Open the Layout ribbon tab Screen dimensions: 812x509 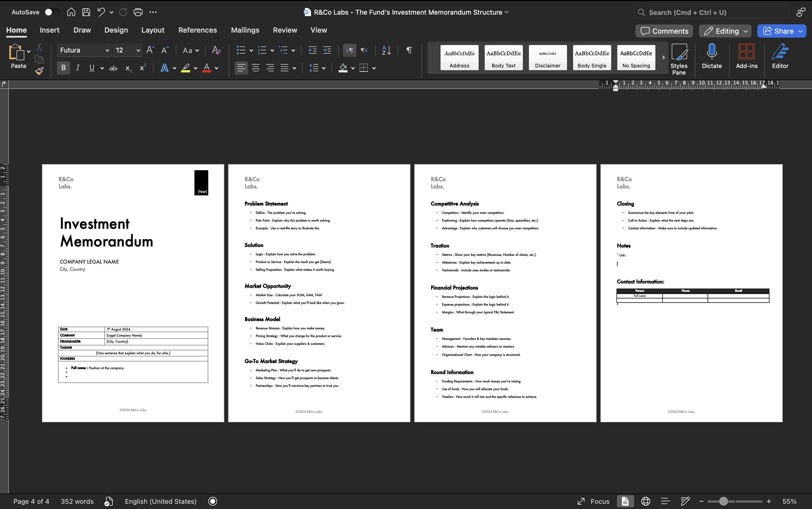pos(153,30)
